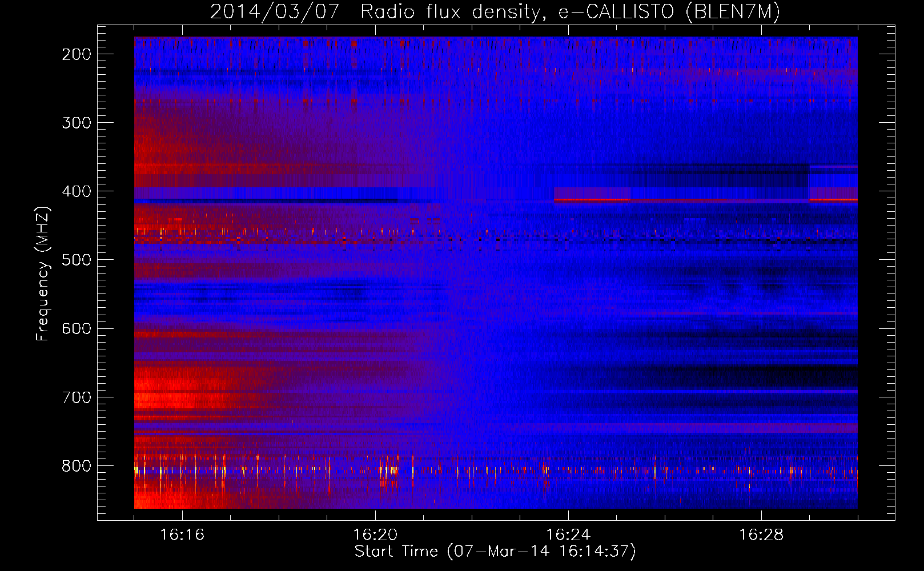924x571 pixels.
Task: Click the 500 frequency tick label
Action: click(x=77, y=260)
